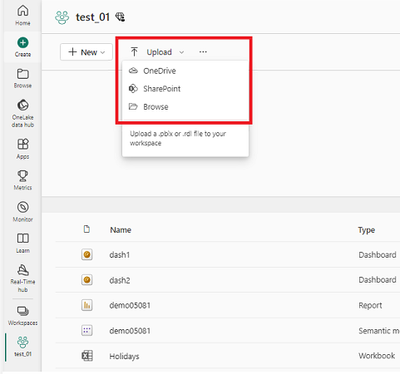Open the Holidays workbook
This screenshot has width=400, height=374.
point(124,356)
